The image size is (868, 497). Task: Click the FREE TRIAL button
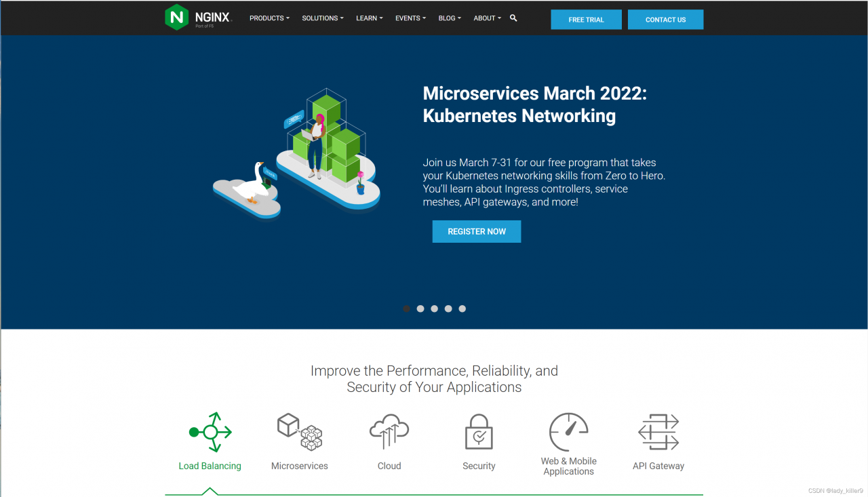[x=586, y=20]
